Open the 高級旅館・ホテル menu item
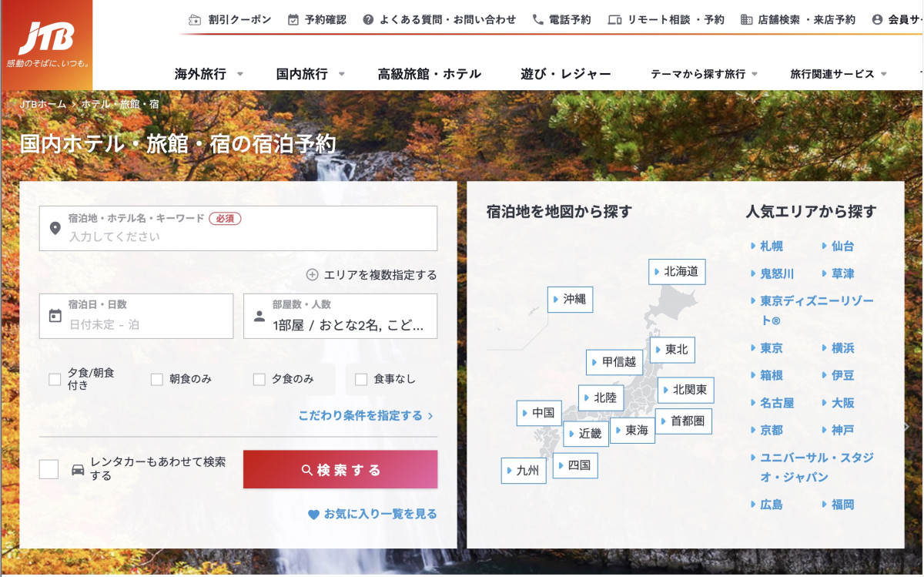 click(x=429, y=74)
